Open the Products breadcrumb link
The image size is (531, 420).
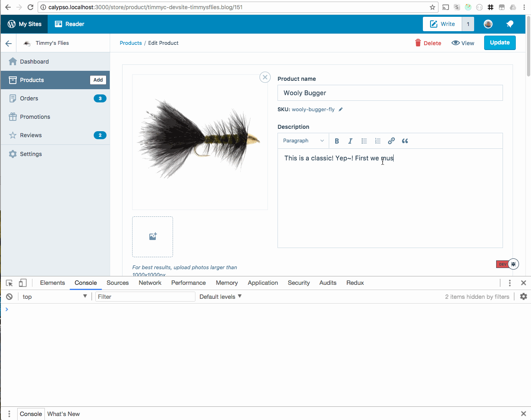[x=131, y=43]
